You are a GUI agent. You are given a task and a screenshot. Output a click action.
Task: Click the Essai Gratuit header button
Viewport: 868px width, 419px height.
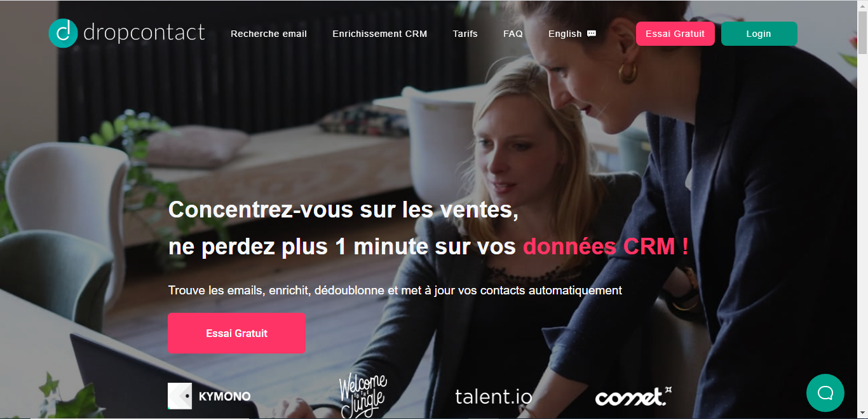(x=675, y=34)
